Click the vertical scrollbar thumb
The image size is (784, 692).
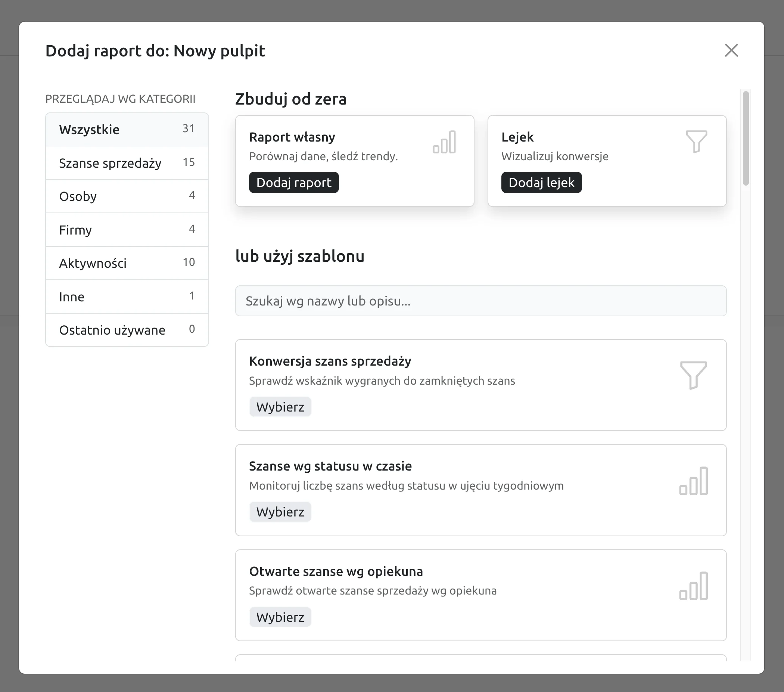(746, 138)
